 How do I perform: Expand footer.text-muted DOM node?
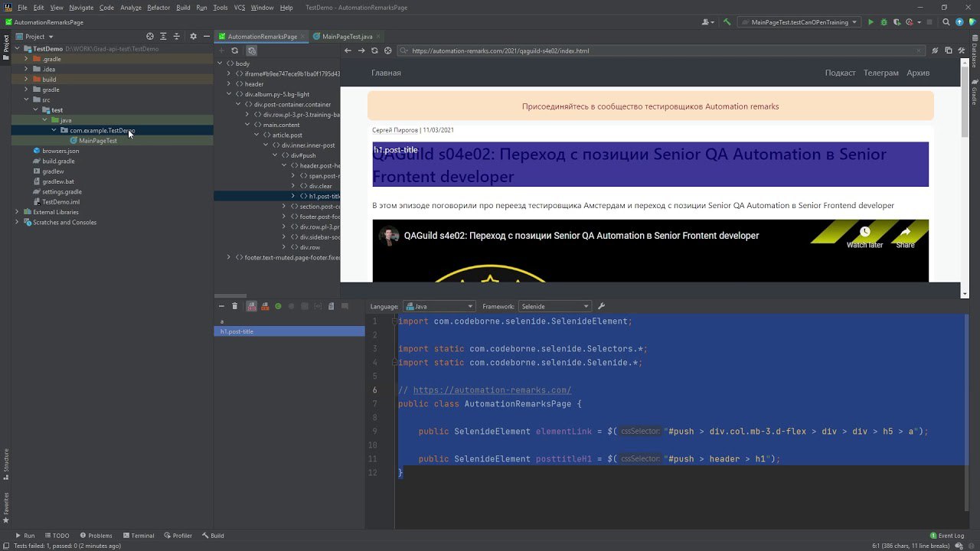pyautogui.click(x=229, y=258)
